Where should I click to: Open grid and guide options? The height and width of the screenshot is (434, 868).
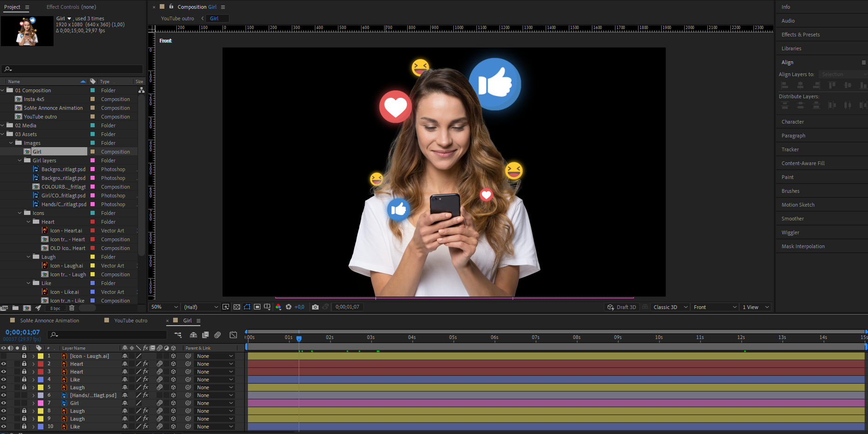tap(267, 307)
